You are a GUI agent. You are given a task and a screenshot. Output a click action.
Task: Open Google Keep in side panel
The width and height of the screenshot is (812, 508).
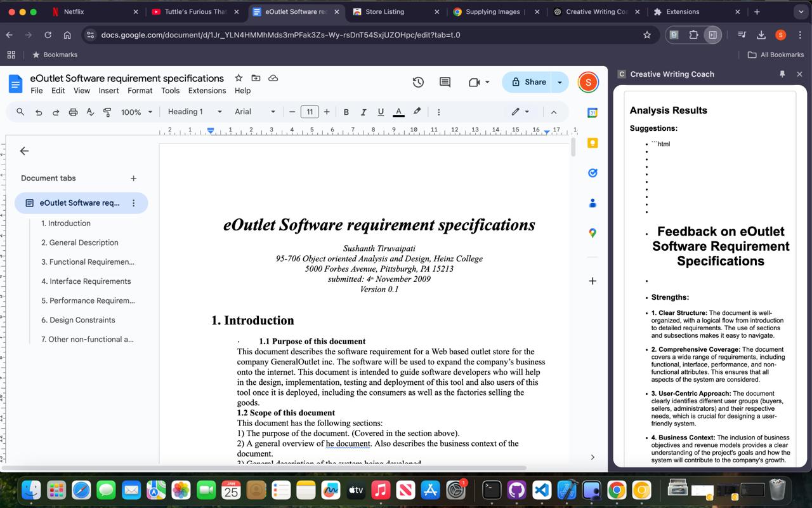pyautogui.click(x=593, y=143)
